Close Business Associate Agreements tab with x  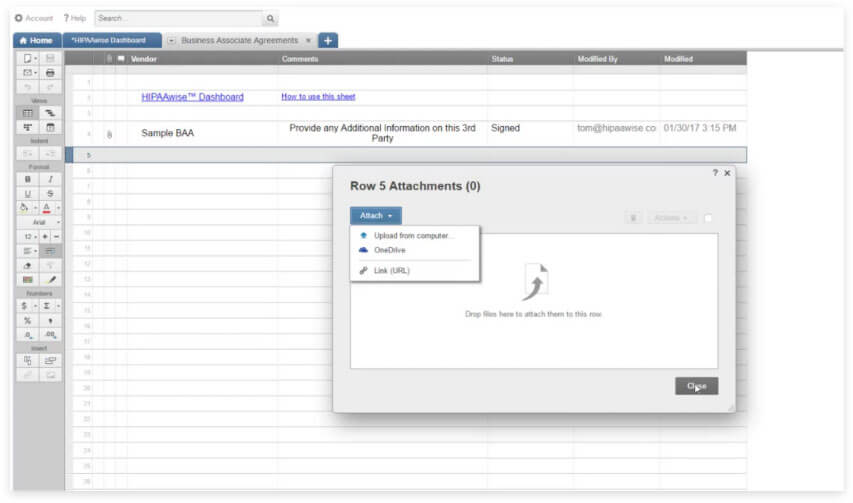[308, 41]
